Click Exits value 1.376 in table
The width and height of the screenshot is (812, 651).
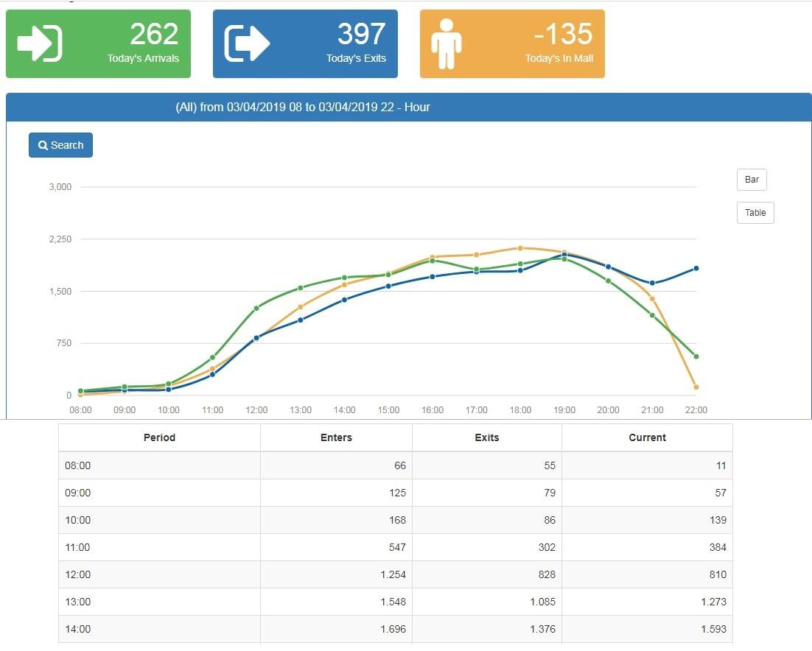click(543, 629)
